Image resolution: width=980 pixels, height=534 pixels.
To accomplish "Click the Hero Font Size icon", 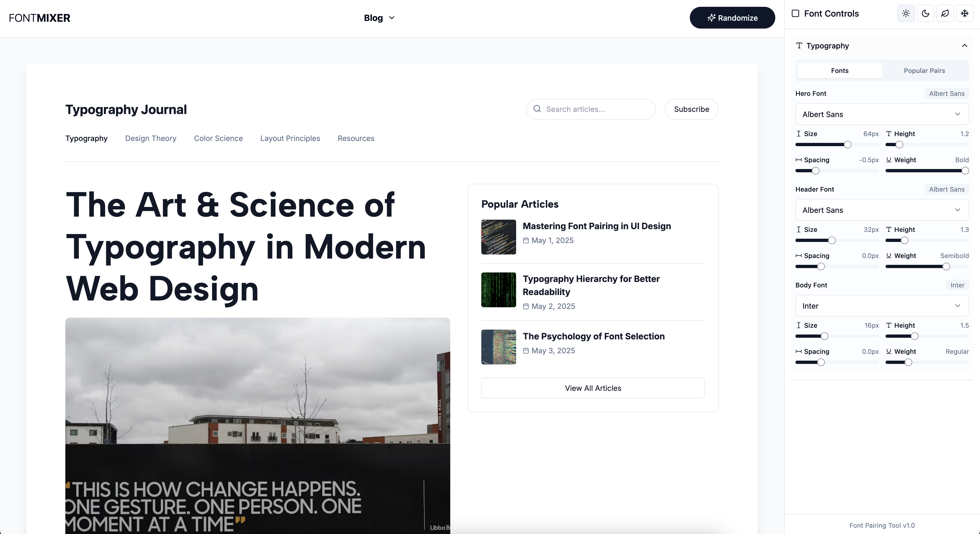I will [x=798, y=134].
